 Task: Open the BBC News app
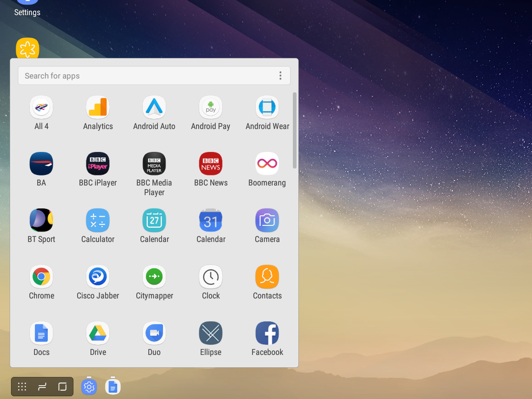tap(211, 163)
